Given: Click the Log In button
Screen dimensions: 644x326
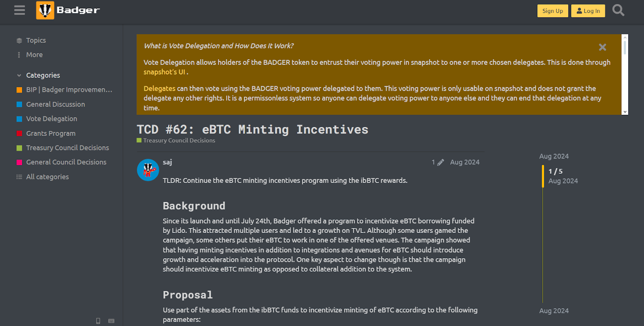Looking at the screenshot, I should pyautogui.click(x=588, y=11).
